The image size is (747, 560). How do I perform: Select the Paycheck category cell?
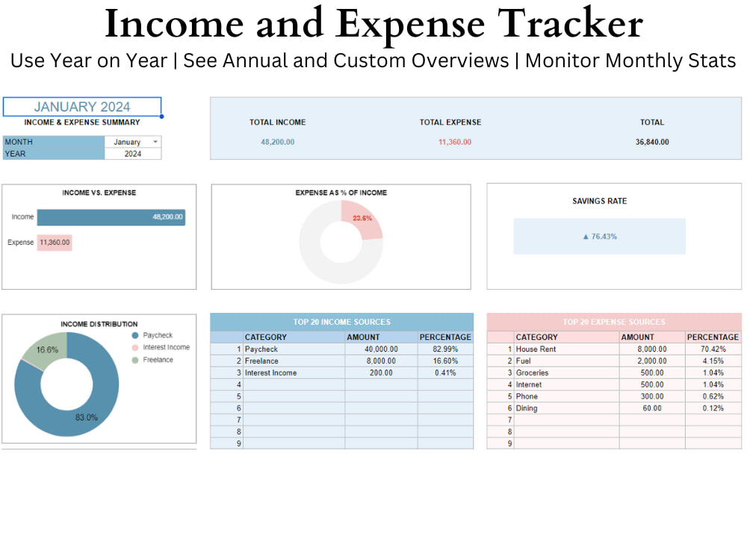pos(294,349)
